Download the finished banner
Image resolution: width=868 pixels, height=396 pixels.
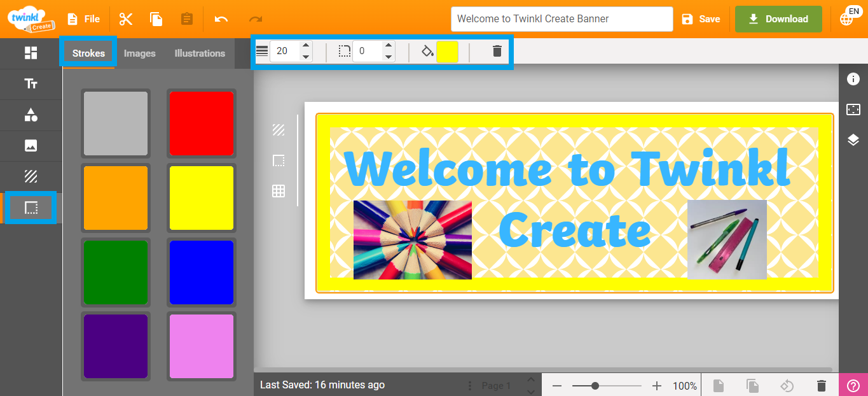[x=778, y=19]
